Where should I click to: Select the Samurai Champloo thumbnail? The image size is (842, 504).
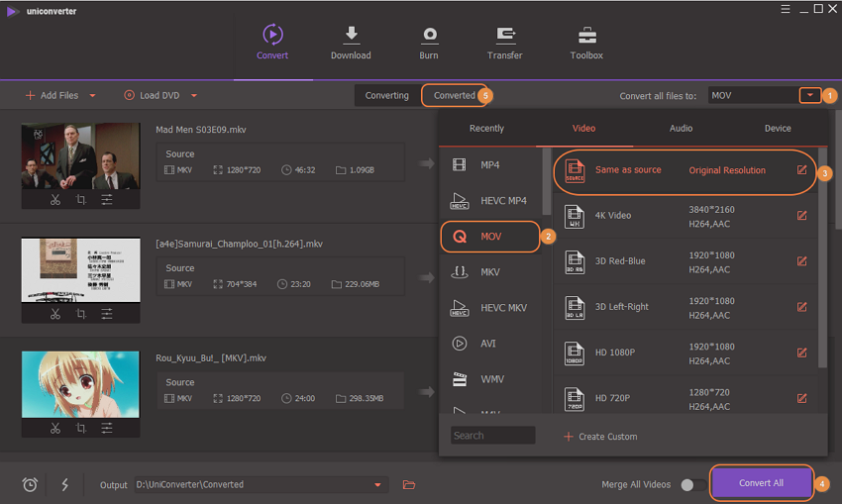(x=80, y=270)
